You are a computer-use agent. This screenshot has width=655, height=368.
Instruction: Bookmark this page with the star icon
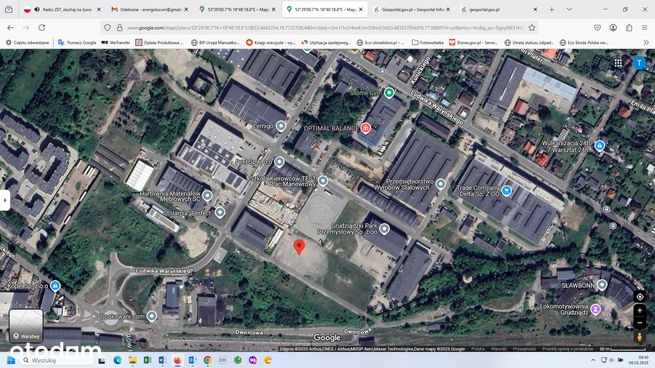point(531,28)
